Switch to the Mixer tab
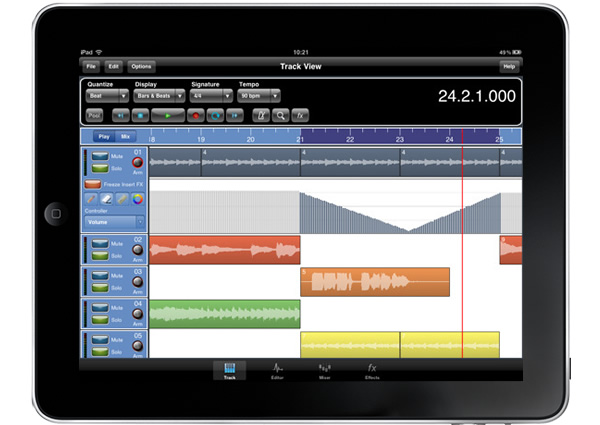This screenshot has height=425, width=600. (x=324, y=371)
